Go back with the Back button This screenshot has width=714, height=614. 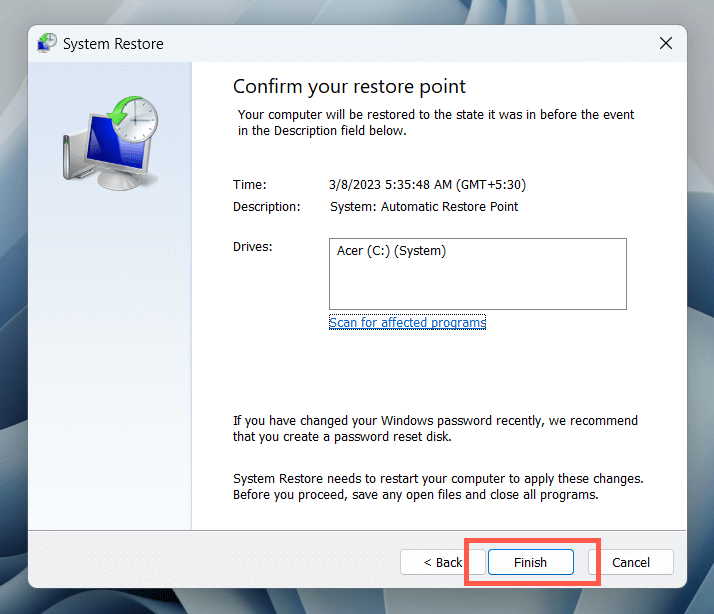pyautogui.click(x=443, y=562)
